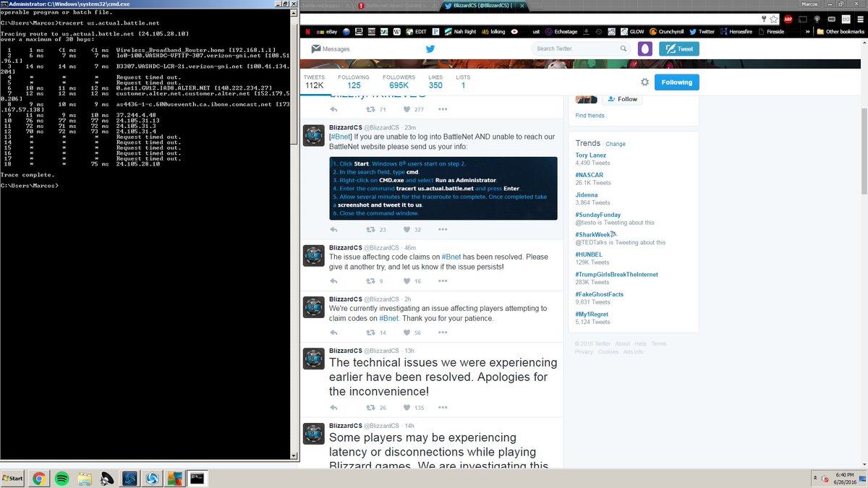
Task: Open more options on tracert instructions tweet
Action: tap(442, 230)
